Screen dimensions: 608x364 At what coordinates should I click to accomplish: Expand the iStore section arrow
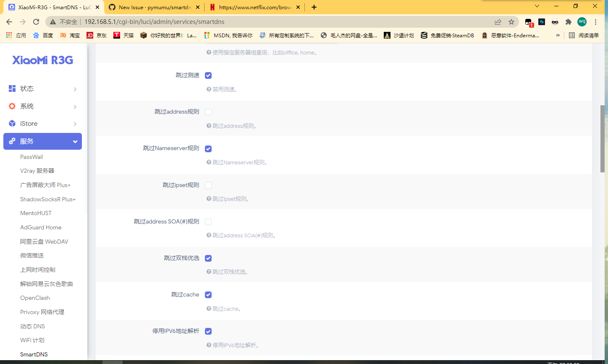point(75,123)
